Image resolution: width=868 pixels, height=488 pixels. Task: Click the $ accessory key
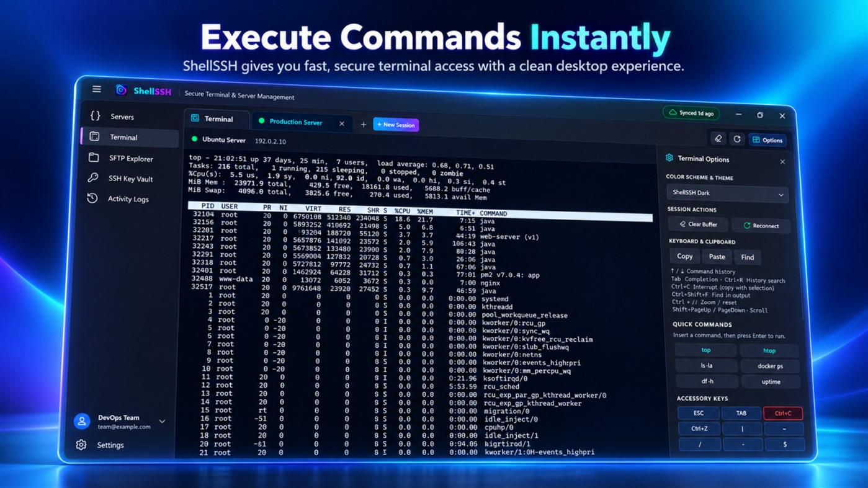pos(785,445)
